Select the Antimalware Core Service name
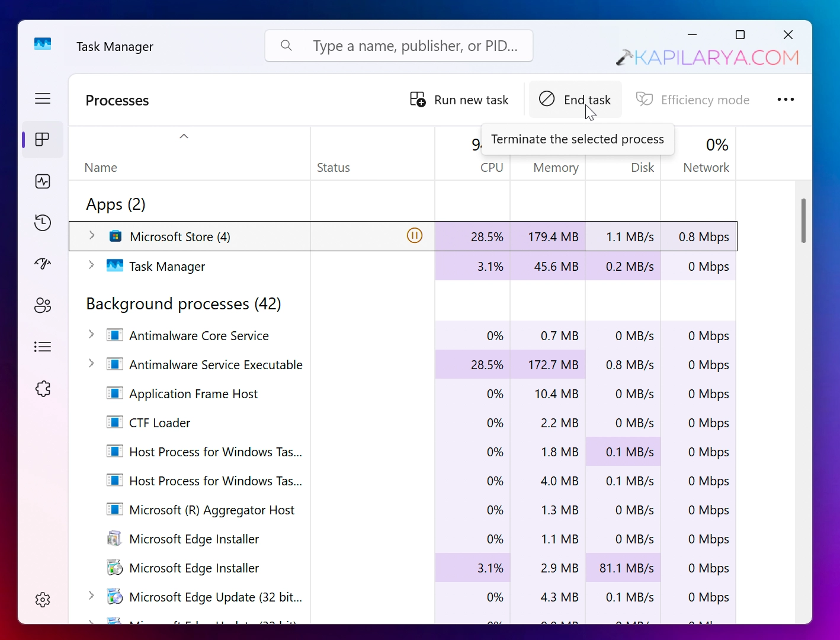Viewport: 840px width, 640px height. point(199,336)
